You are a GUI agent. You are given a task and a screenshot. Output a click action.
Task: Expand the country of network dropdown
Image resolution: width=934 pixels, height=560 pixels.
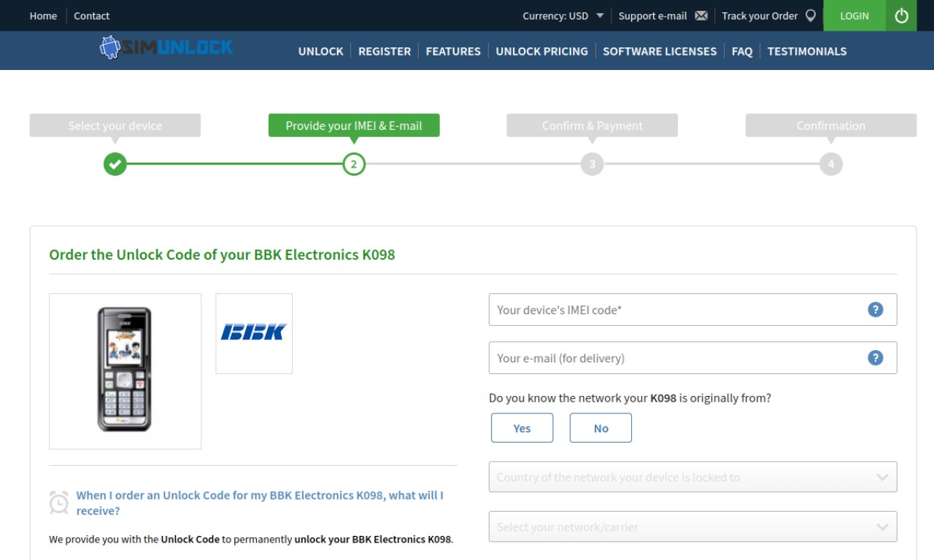(692, 477)
